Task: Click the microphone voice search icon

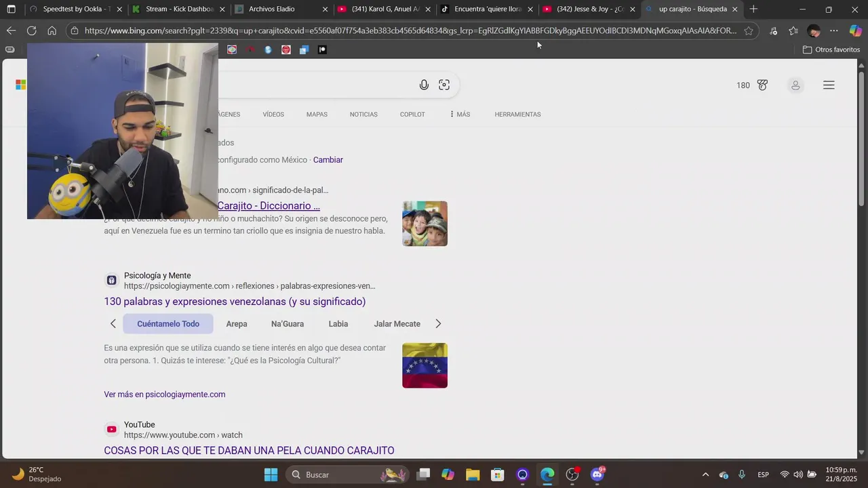Action: [424, 85]
